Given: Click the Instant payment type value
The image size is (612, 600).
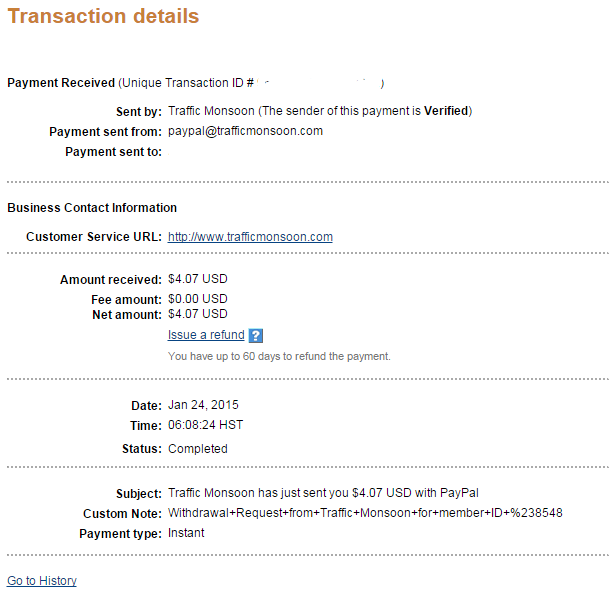Looking at the screenshot, I should 186,533.
